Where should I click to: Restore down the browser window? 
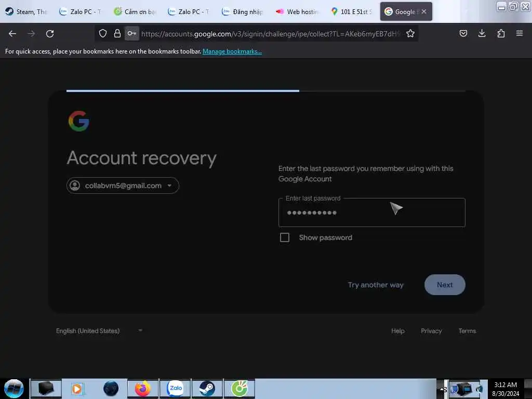coord(513,6)
